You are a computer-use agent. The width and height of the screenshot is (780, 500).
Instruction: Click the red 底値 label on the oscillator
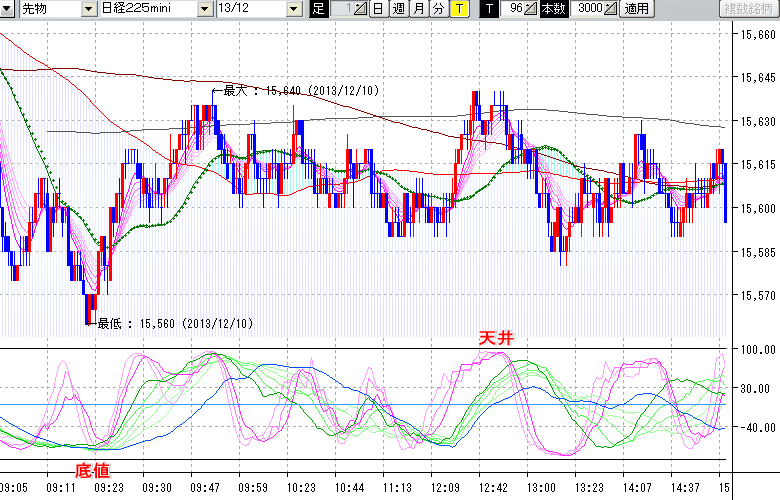click(x=92, y=470)
